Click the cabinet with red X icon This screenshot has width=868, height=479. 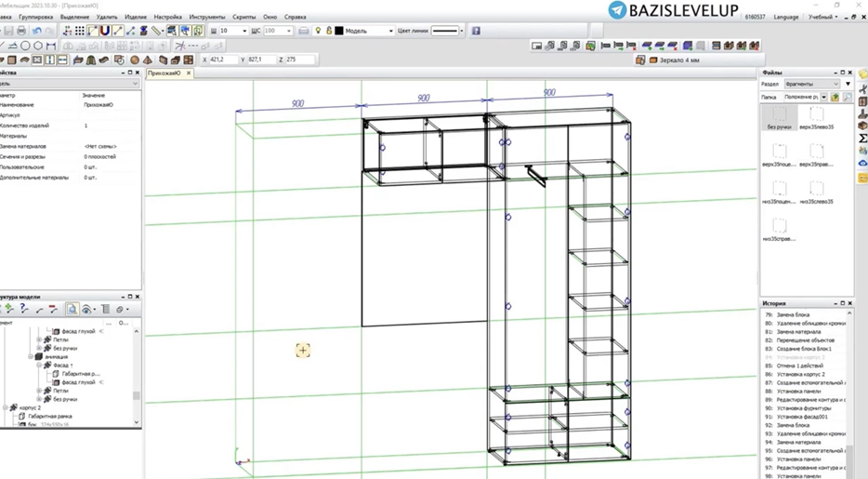[x=754, y=46]
